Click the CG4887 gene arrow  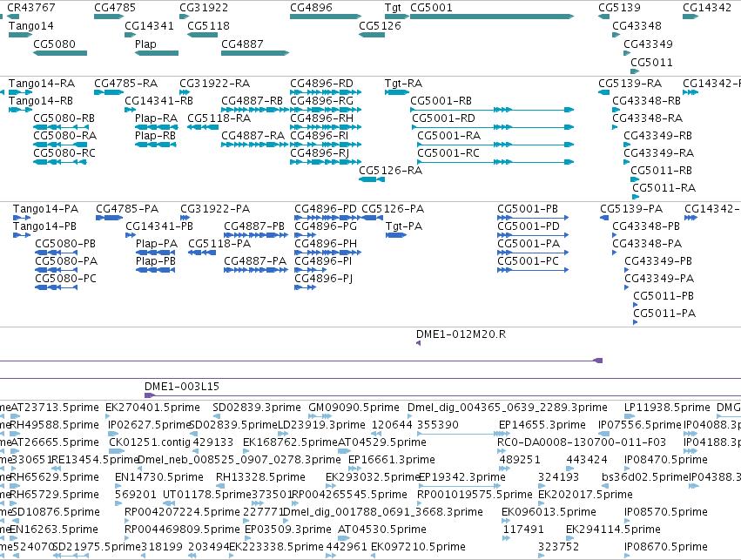click(x=255, y=53)
